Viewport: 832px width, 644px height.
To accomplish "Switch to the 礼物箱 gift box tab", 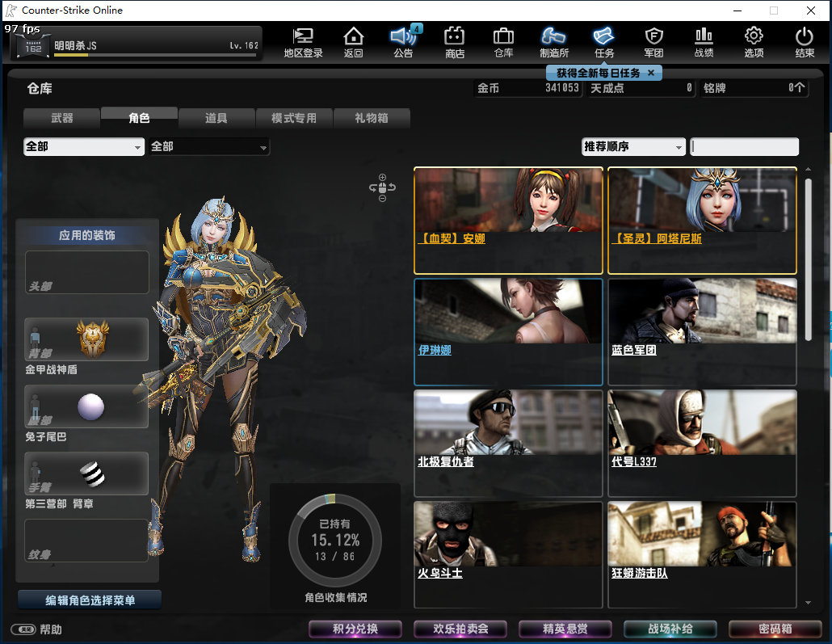I will coord(372,118).
